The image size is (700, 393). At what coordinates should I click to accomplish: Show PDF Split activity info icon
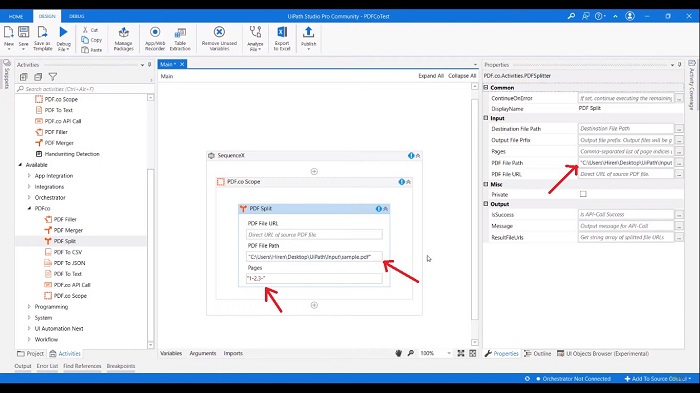(379, 209)
